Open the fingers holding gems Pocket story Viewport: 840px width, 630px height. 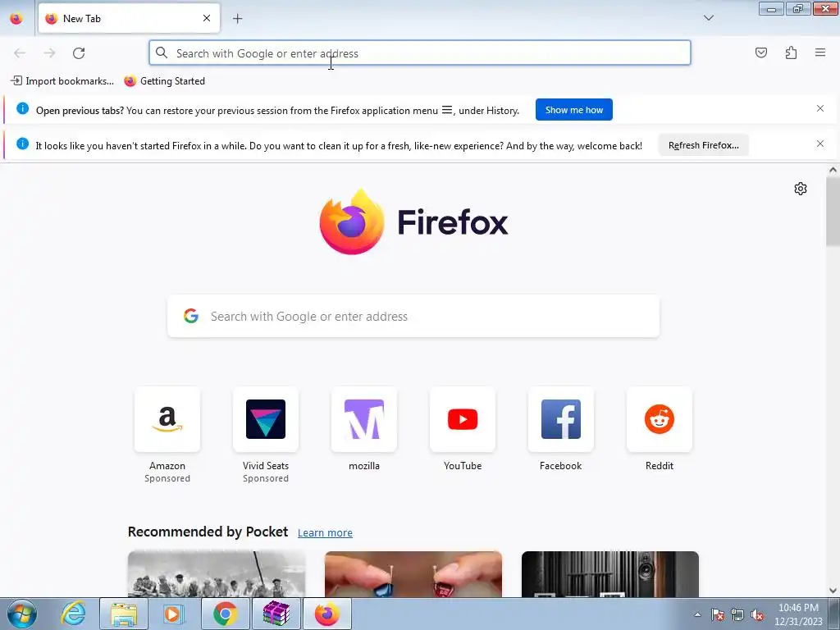click(x=413, y=573)
